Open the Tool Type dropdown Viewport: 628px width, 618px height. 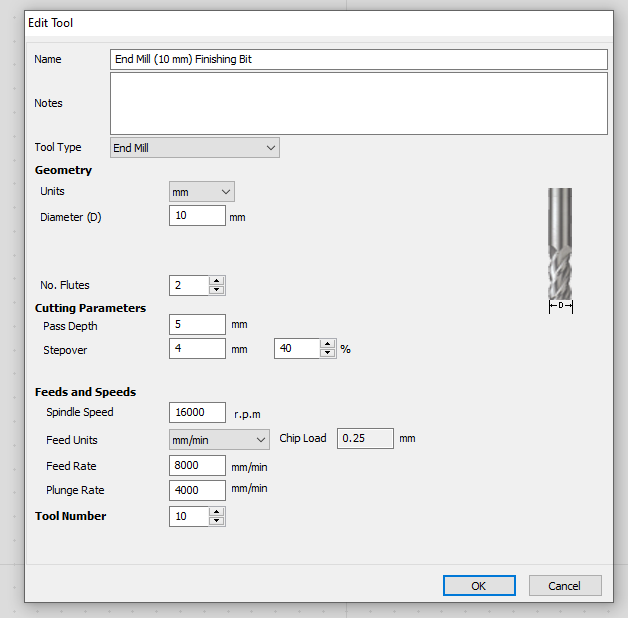click(194, 148)
